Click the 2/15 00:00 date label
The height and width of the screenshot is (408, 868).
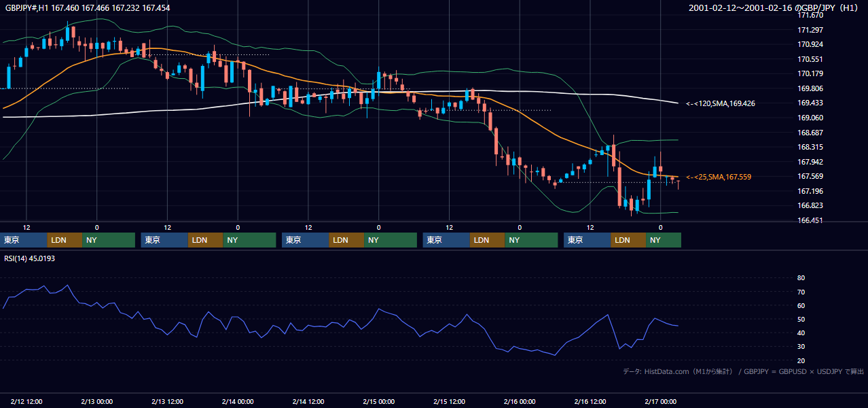379,401
